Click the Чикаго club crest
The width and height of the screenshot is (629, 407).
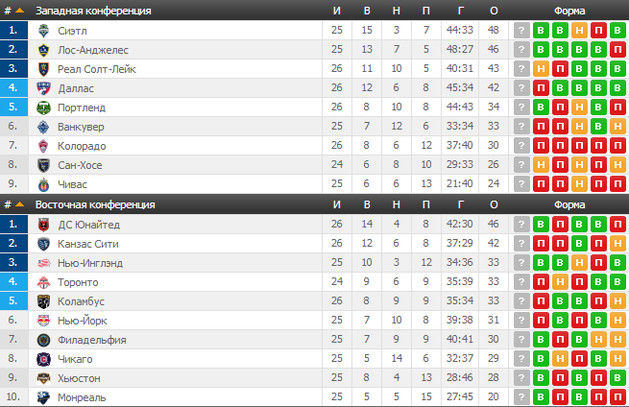(x=43, y=359)
